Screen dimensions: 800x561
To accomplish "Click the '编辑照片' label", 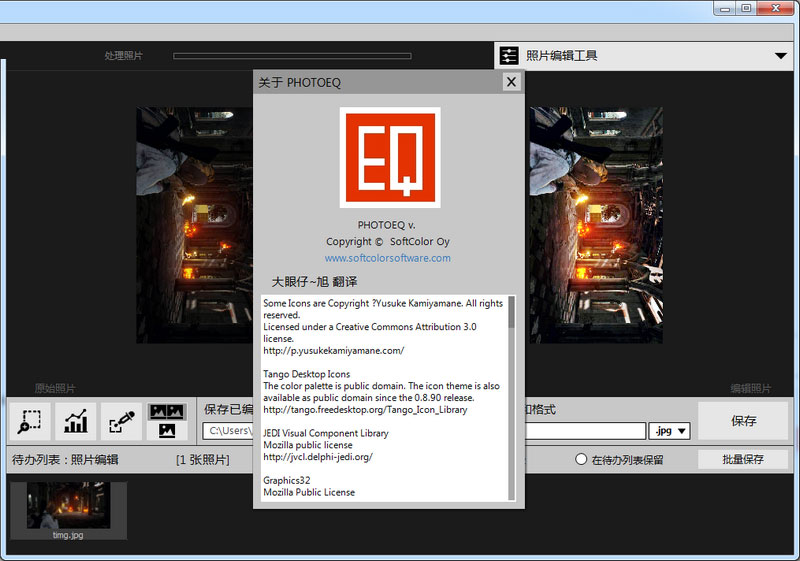I will pos(751,389).
